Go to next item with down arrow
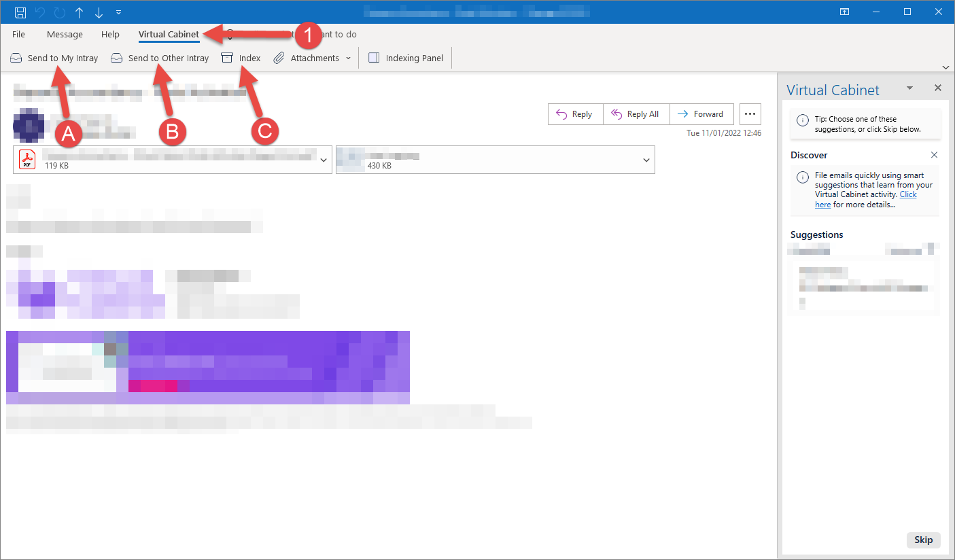The width and height of the screenshot is (955, 560). coord(99,12)
